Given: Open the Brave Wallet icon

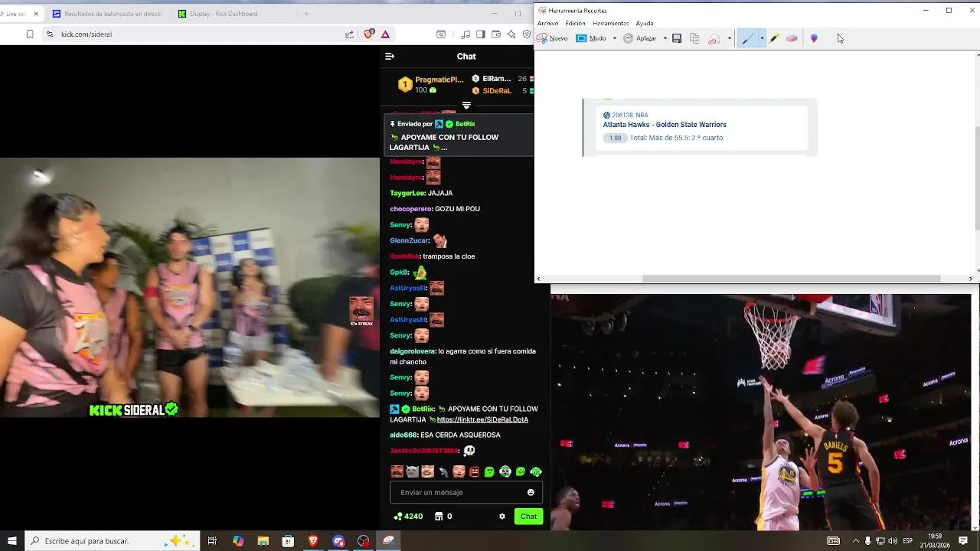Looking at the screenshot, I should [x=496, y=34].
